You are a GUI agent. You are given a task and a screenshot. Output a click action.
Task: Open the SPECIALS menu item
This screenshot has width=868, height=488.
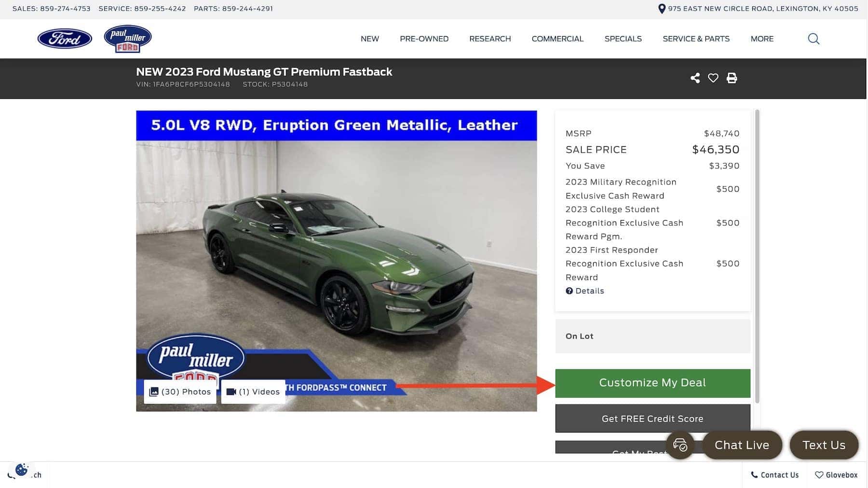click(623, 39)
